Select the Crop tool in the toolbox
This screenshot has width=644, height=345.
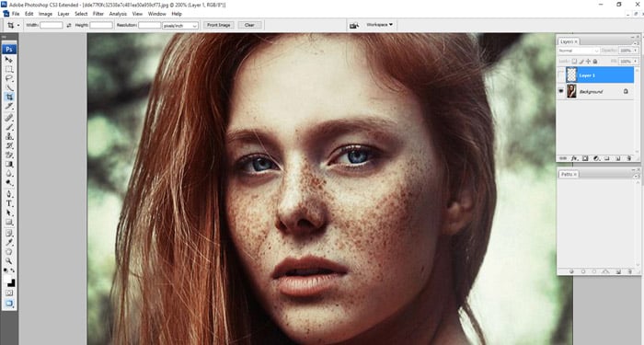point(8,97)
